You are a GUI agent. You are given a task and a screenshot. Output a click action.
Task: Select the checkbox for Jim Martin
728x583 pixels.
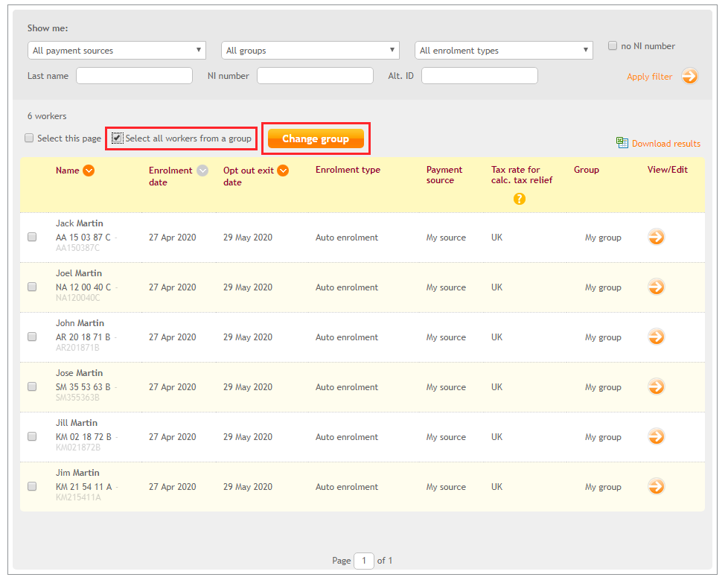coord(32,486)
